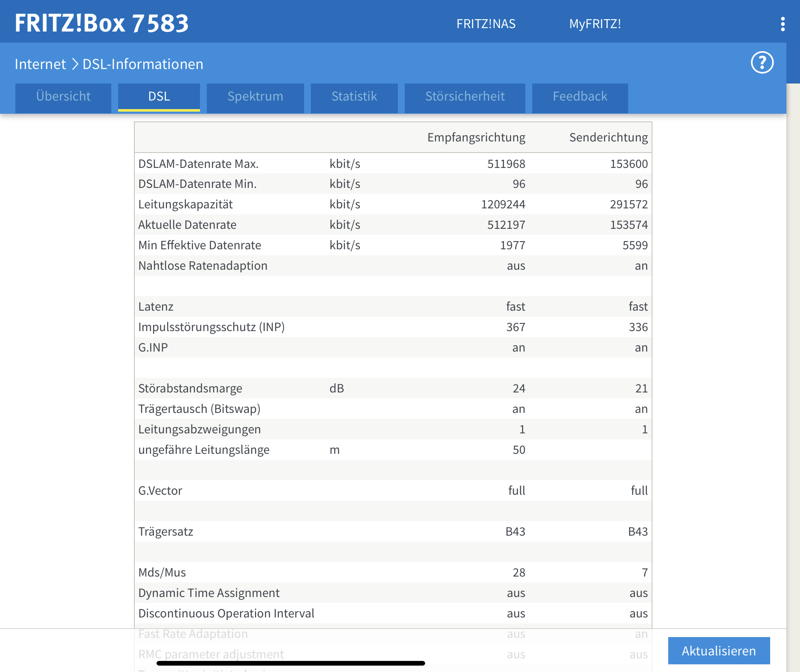Viewport: 800px width, 672px height.
Task: Click the value 511968
Action: point(506,164)
